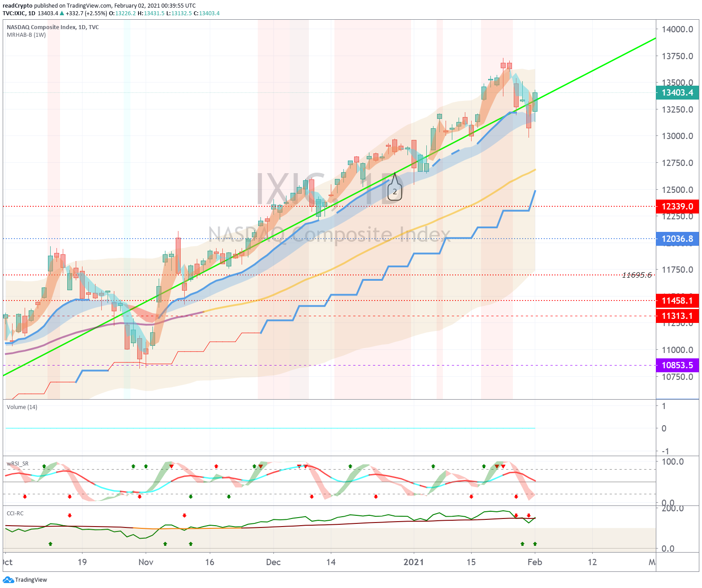Click the red price label 11458.1
This screenshot has width=702, height=588.
[x=677, y=301]
